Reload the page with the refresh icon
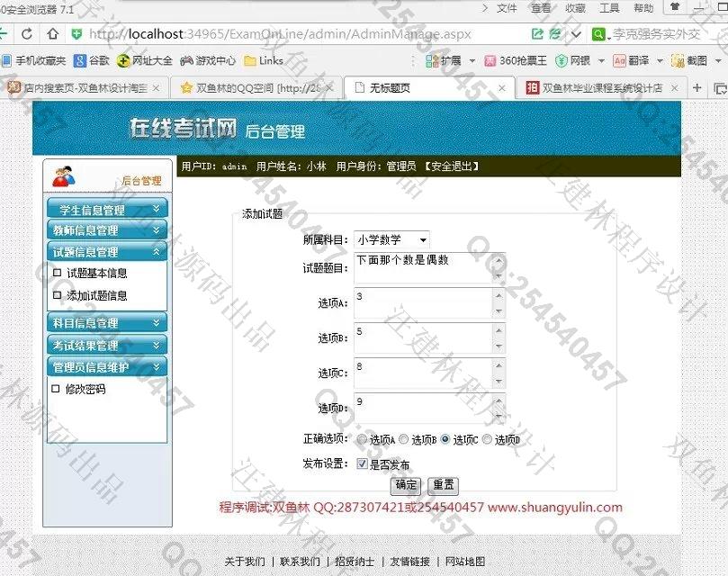The height and width of the screenshot is (576, 728). click(x=27, y=34)
